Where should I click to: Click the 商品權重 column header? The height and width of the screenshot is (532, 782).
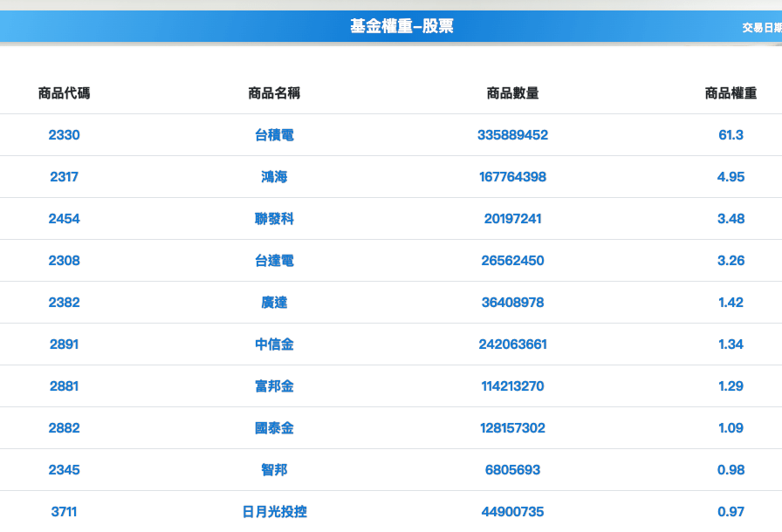click(731, 93)
